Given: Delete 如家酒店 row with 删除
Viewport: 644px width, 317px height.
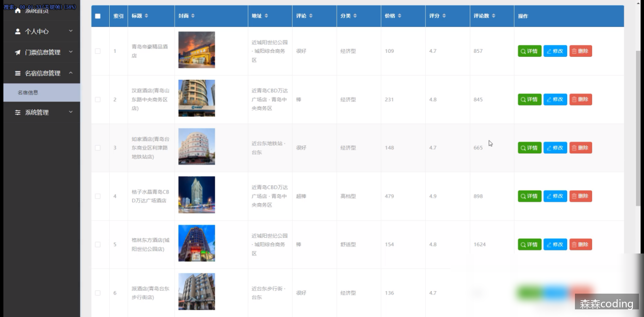Looking at the screenshot, I should tap(581, 148).
